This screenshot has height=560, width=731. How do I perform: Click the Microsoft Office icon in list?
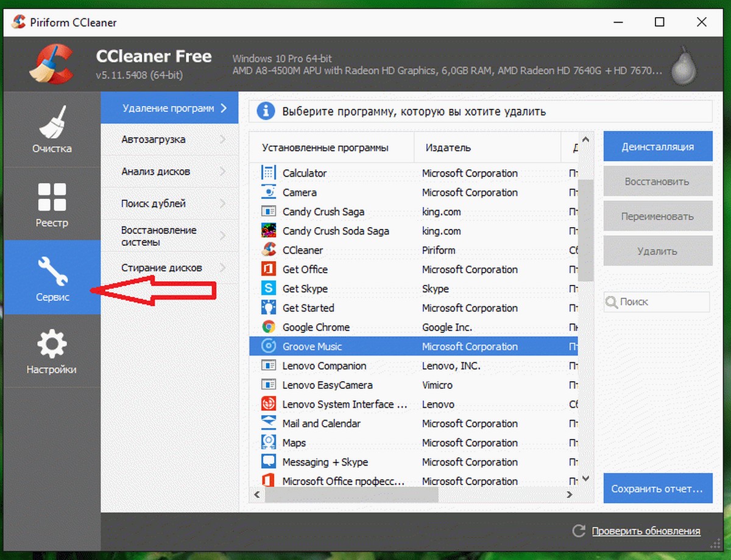tap(268, 481)
